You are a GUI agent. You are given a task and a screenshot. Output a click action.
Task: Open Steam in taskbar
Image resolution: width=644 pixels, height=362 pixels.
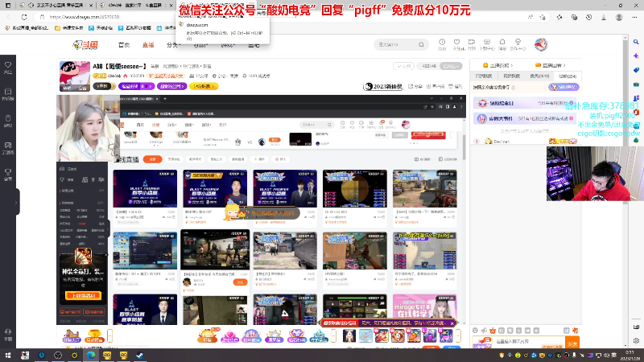pos(139,355)
